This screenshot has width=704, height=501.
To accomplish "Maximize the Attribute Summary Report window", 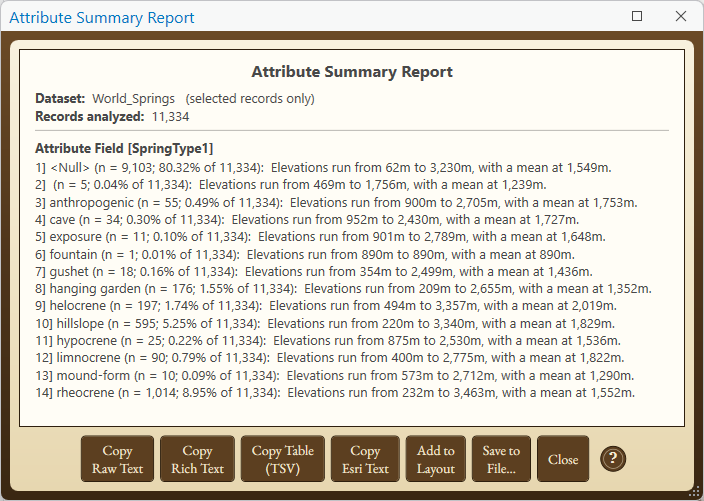I will pyautogui.click(x=637, y=16).
